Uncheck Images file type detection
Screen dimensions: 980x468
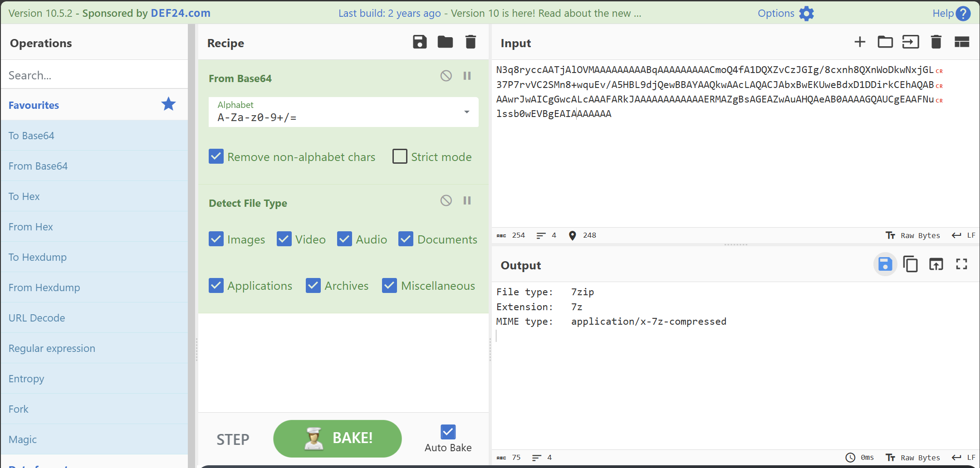(216, 239)
